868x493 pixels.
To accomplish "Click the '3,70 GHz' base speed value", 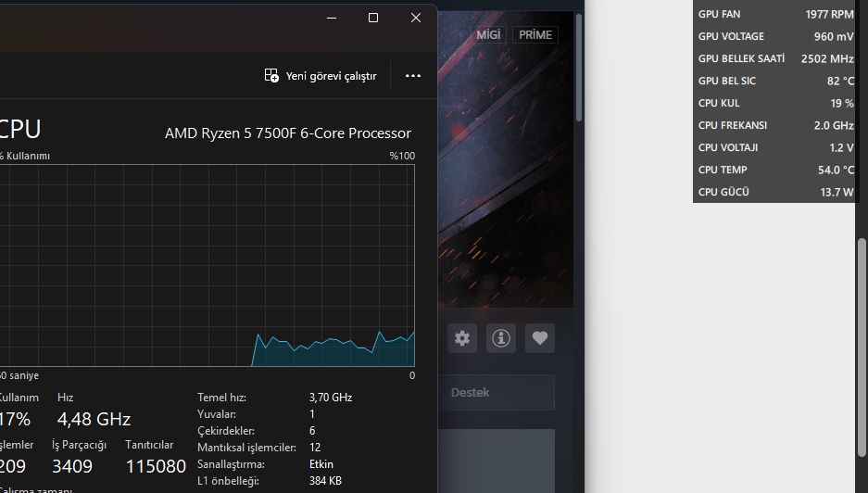I will (x=331, y=398).
